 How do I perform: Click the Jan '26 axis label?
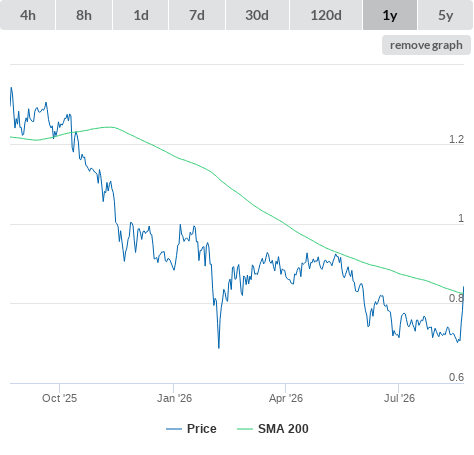point(174,398)
